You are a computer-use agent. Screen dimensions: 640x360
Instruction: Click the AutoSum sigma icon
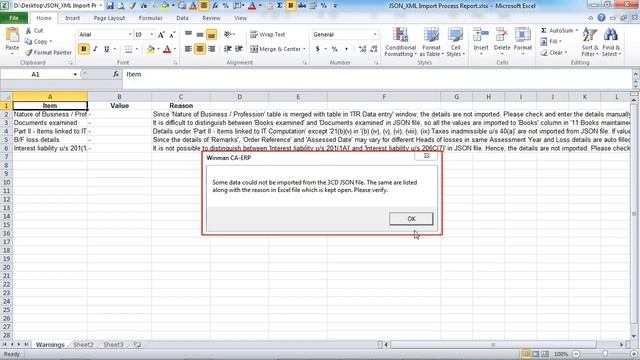tap(544, 31)
